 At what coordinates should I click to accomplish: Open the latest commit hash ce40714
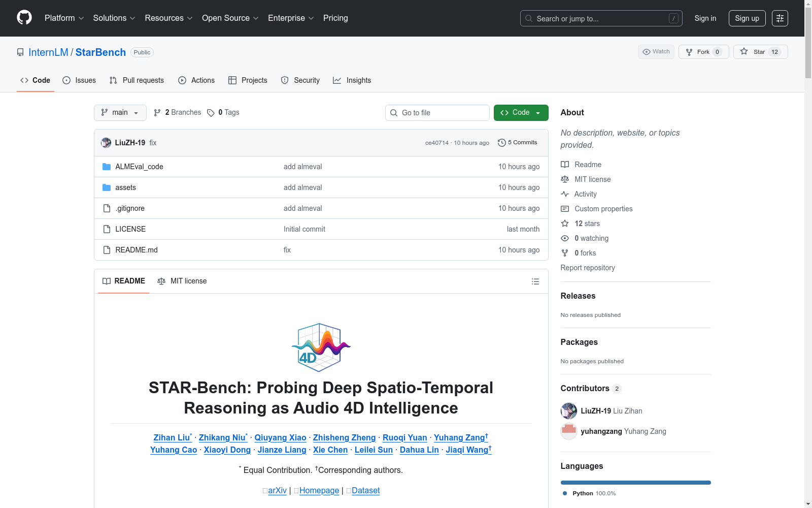pyautogui.click(x=437, y=143)
